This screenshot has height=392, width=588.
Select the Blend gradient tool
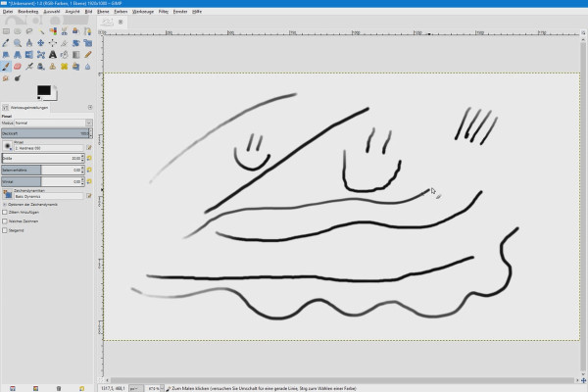click(75, 55)
